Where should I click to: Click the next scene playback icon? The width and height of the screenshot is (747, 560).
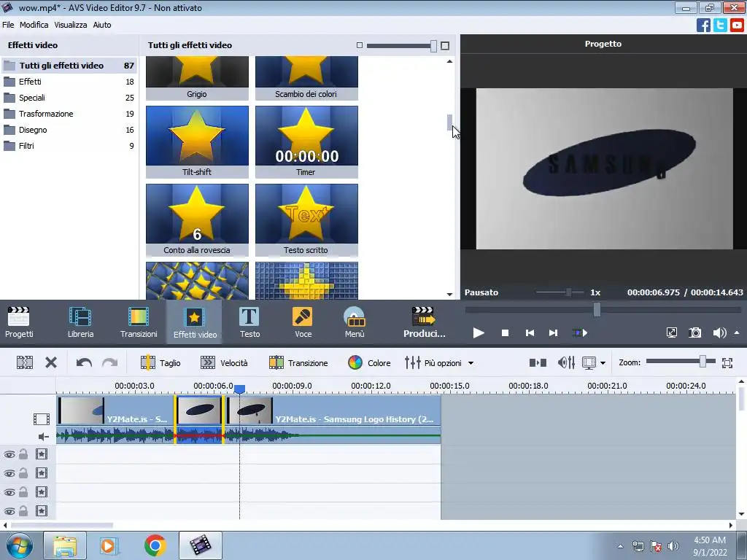pos(579,332)
